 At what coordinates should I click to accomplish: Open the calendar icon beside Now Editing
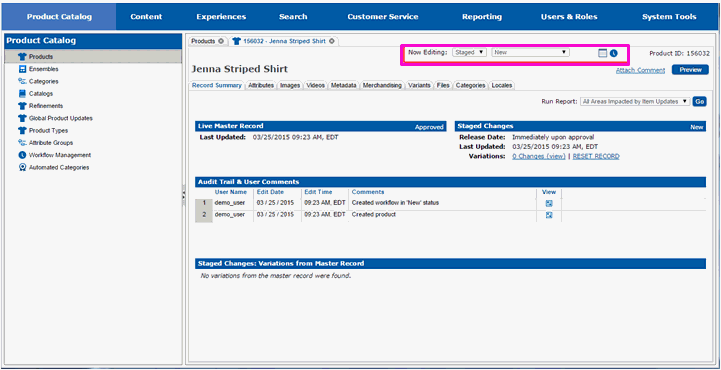[x=603, y=53]
